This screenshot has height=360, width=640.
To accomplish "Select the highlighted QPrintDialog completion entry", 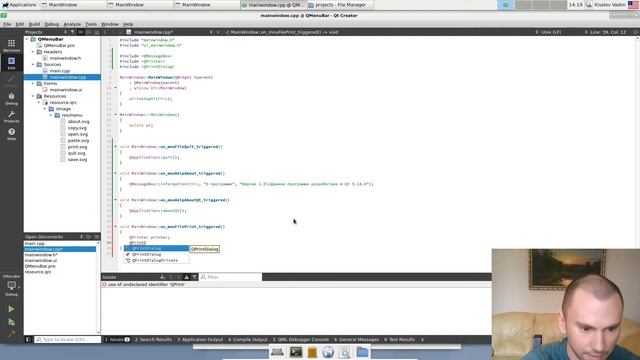I will 156,248.
